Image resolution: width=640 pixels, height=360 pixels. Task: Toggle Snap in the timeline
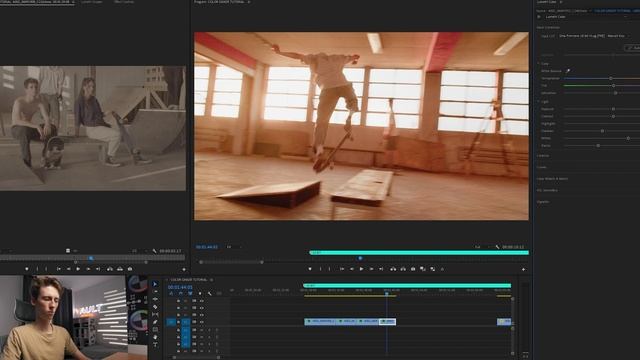[181, 293]
